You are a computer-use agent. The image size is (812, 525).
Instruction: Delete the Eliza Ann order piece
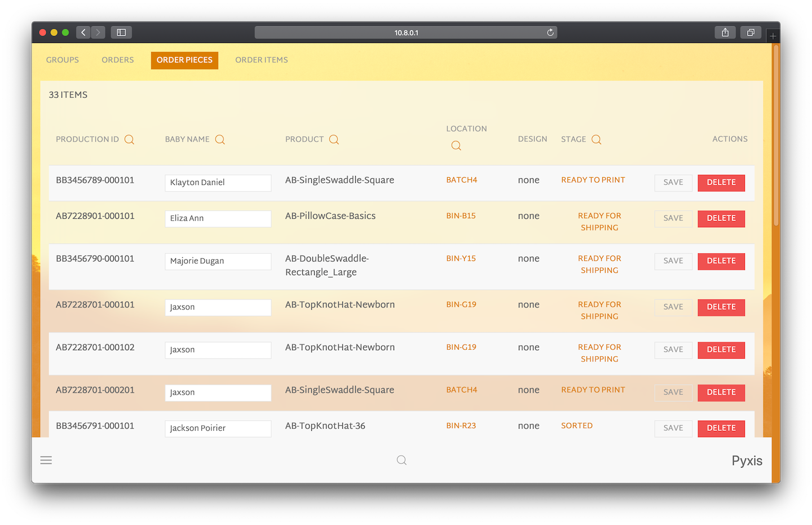pos(721,219)
